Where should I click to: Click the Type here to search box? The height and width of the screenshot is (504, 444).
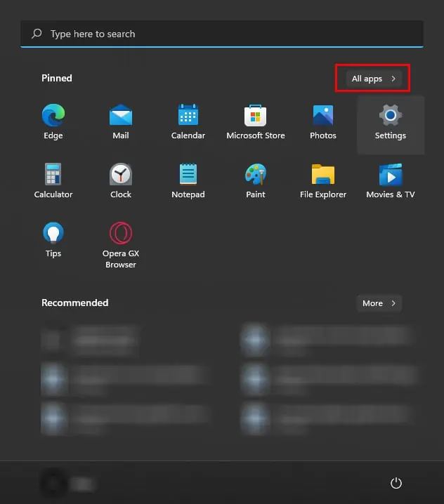222,34
